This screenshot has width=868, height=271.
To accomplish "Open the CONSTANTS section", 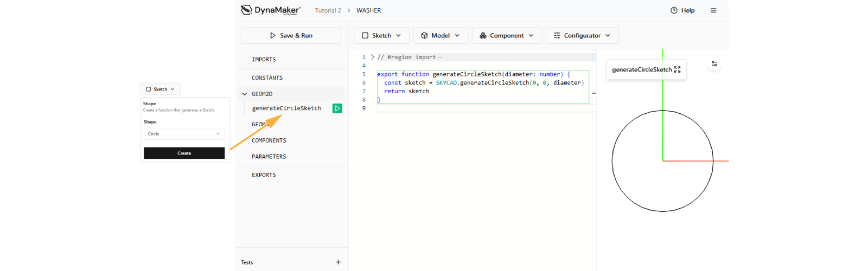I will pos(267,78).
